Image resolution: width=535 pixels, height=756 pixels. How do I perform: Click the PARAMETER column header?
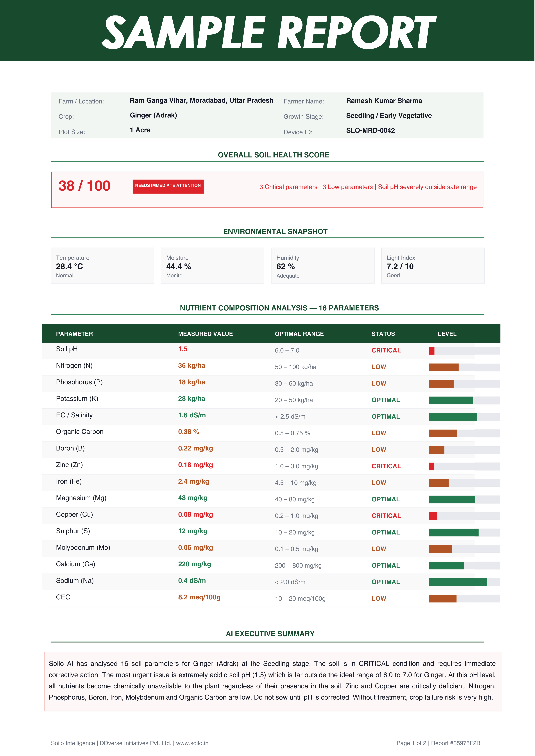point(74,334)
